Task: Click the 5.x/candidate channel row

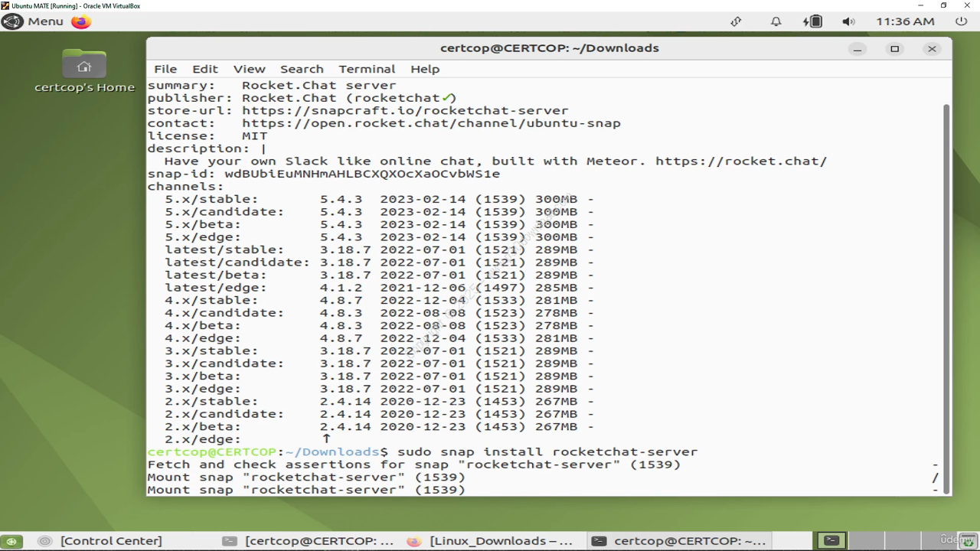Action: [379, 212]
